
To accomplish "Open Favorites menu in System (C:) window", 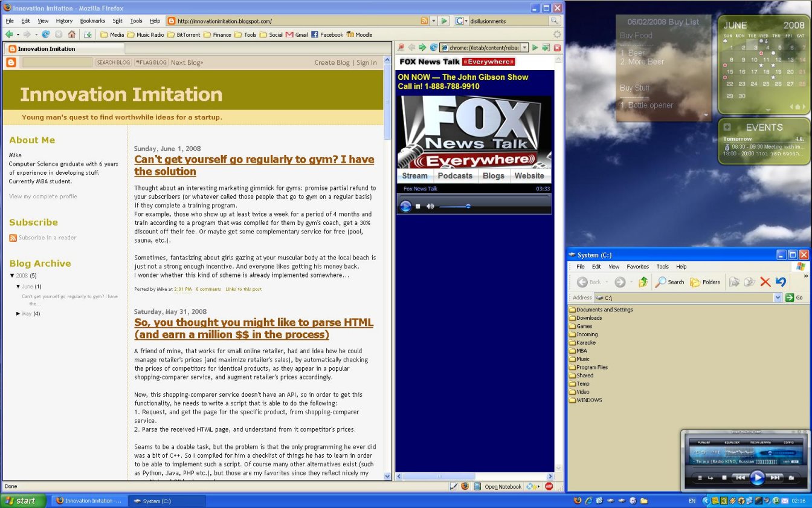I will 637,266.
